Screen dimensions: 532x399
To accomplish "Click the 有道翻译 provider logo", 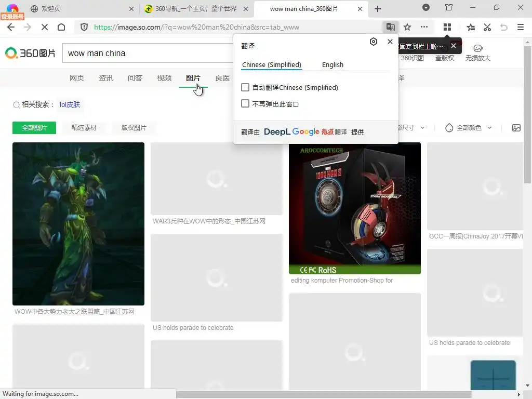I will (334, 132).
